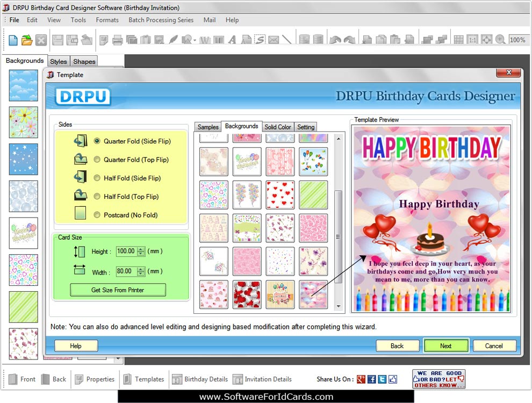Click the Cancel button
This screenshot has height=403, width=532.
click(x=494, y=346)
